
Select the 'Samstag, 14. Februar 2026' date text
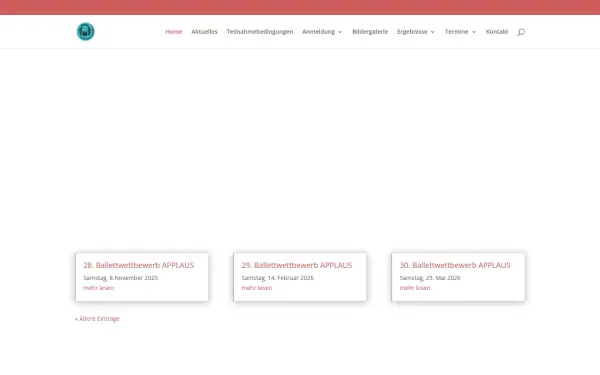[x=277, y=278]
